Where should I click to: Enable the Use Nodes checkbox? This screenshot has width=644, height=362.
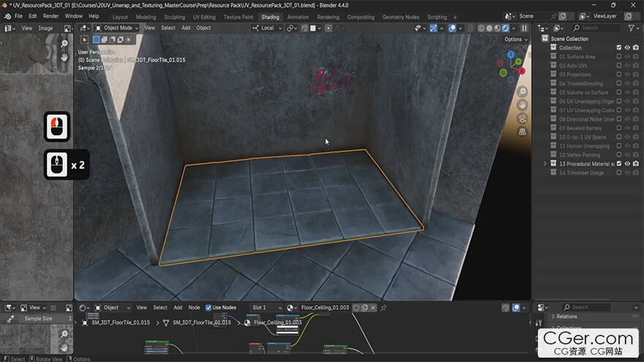208,308
